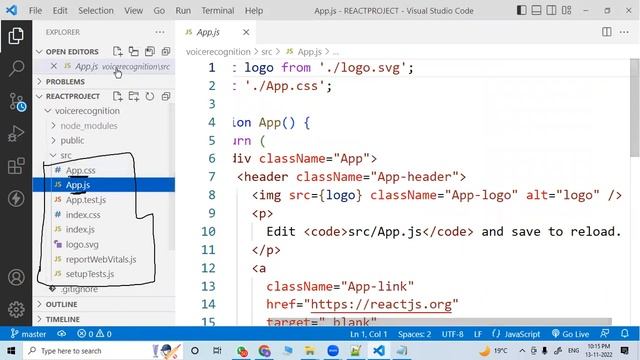
Task: Open the View menu
Action: (133, 11)
